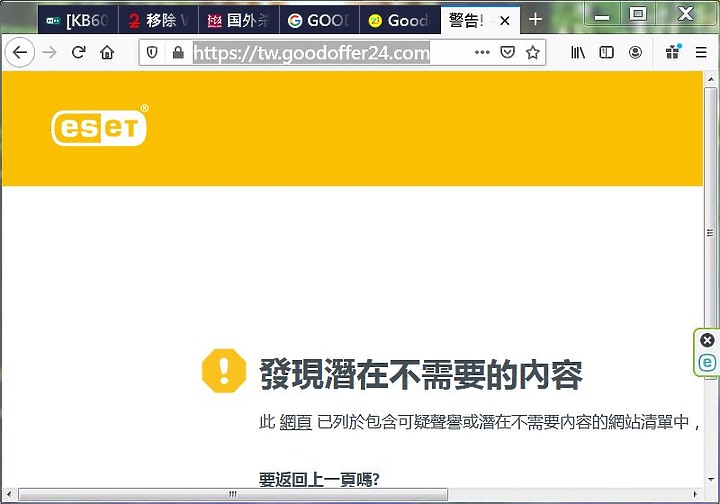This screenshot has height=504, width=720.
Task: Click the vertical scrollbar thumb
Action: (711, 233)
